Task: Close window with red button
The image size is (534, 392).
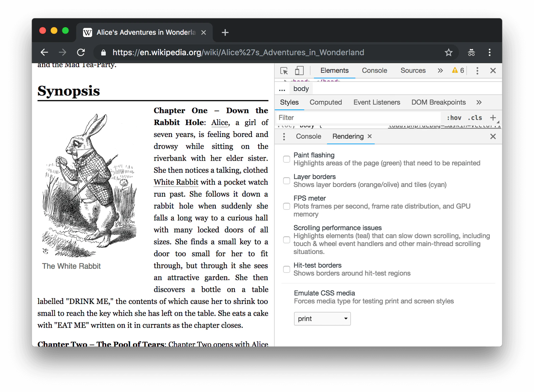Action: point(43,31)
